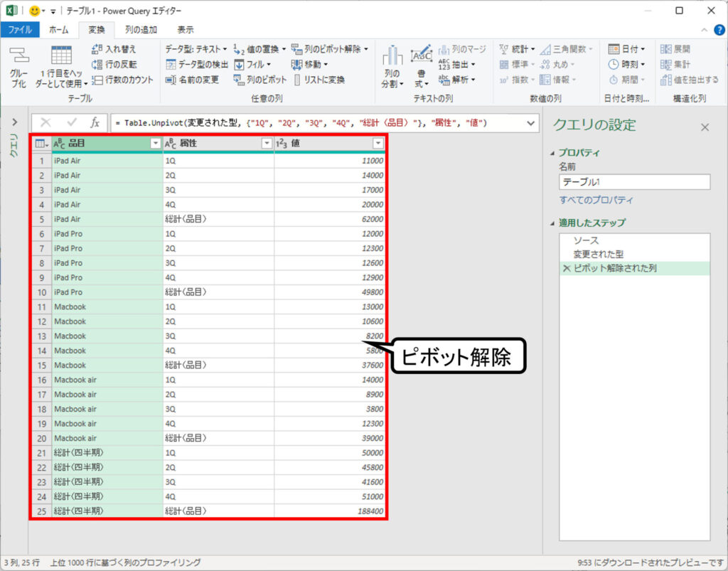This screenshot has height=571, width=728.
Task: Open the Statistics (統計) tool
Action: coord(517,49)
